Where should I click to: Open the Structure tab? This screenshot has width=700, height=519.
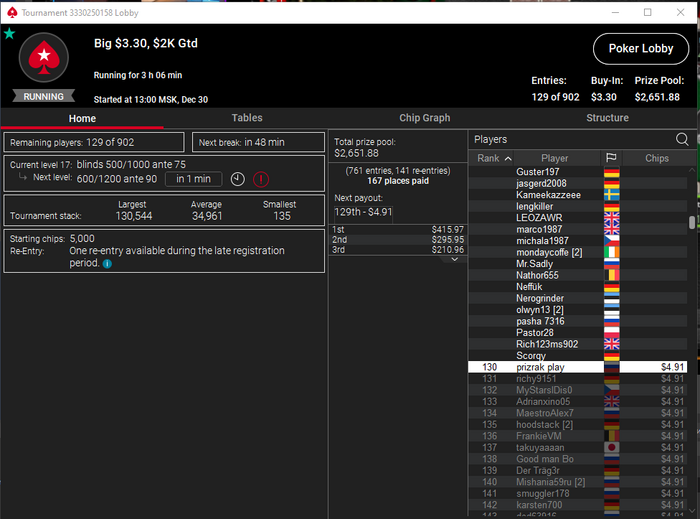[607, 118]
